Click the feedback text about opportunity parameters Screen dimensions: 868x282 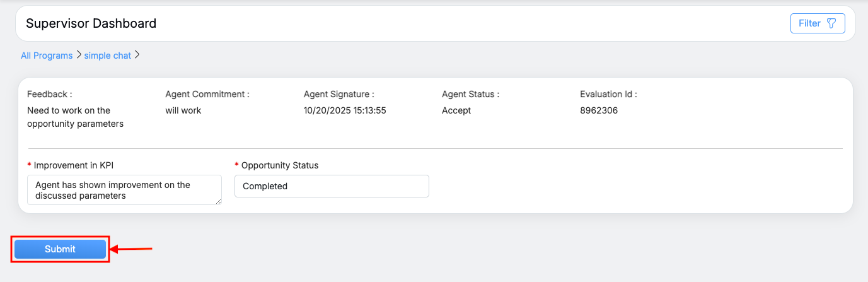(75, 117)
